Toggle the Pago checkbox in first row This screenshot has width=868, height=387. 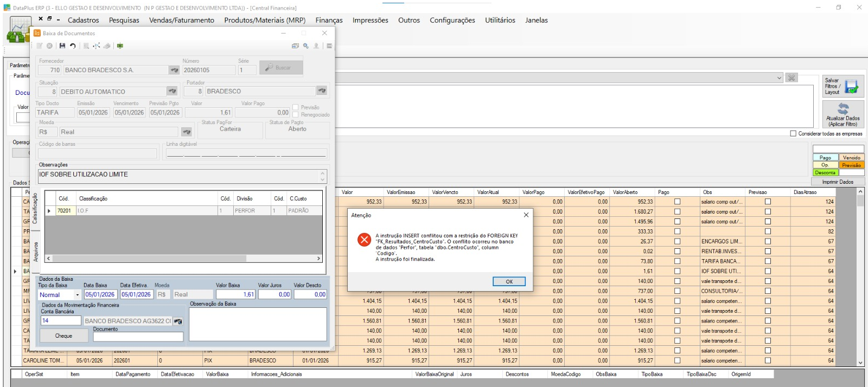pos(677,202)
